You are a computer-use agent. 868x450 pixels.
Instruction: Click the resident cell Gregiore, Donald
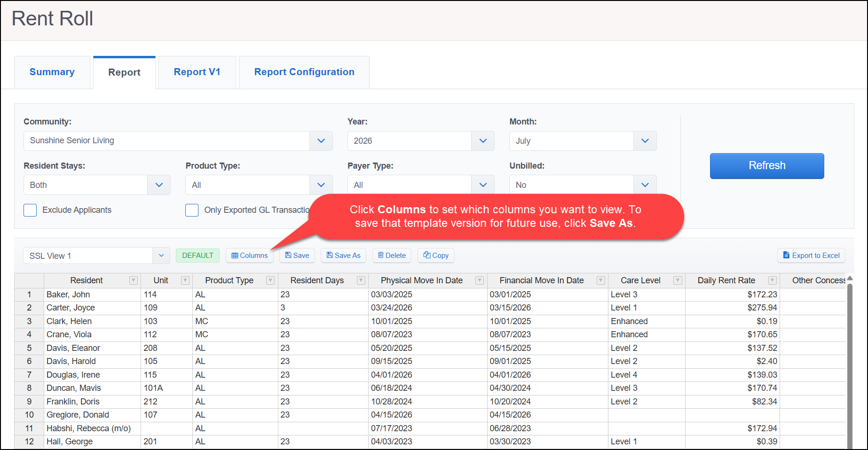click(x=92, y=415)
